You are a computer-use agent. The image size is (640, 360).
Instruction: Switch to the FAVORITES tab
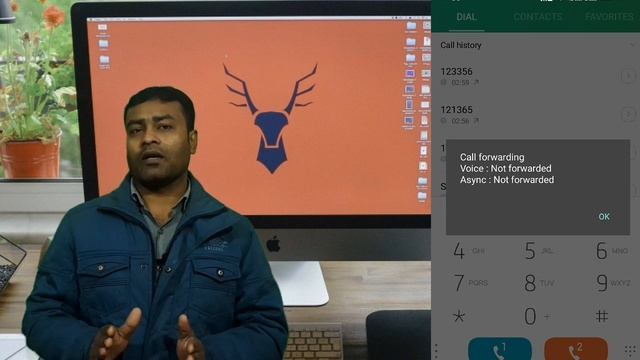tap(609, 17)
